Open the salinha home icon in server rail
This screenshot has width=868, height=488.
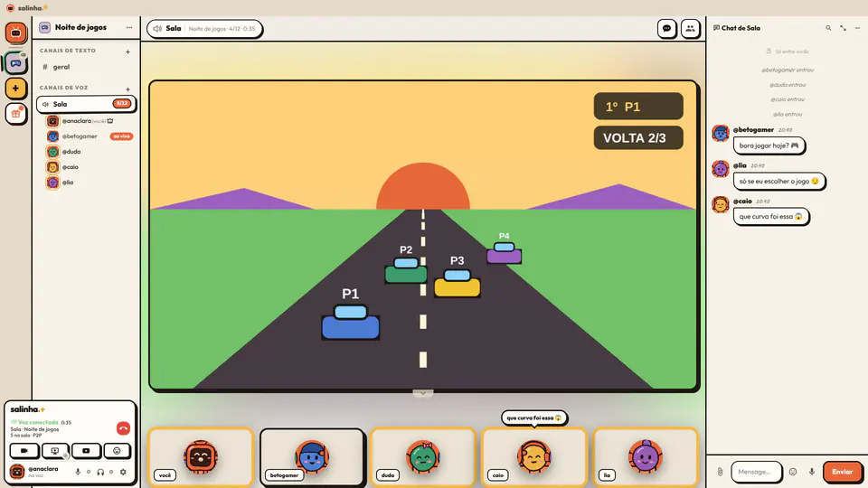pos(15,33)
